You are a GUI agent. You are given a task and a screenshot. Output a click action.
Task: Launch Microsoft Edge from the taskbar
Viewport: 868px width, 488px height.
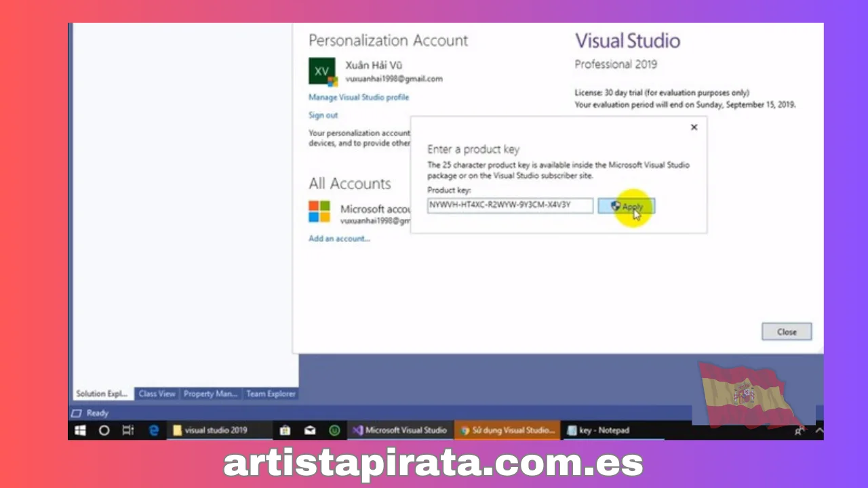[154, 430]
